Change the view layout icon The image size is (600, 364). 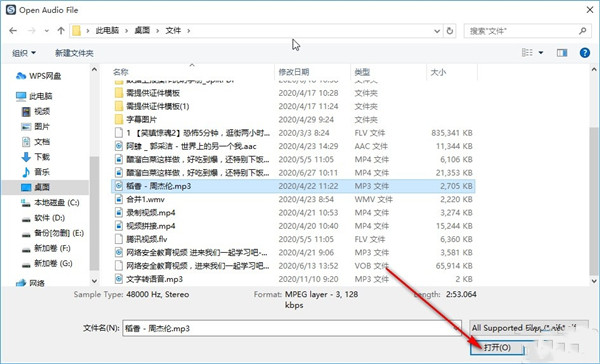tap(527, 52)
